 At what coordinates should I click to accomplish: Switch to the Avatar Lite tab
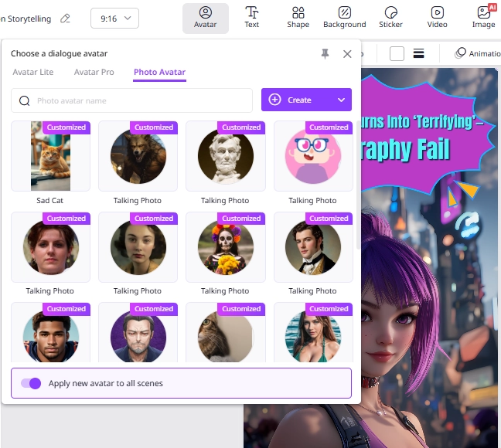click(32, 72)
